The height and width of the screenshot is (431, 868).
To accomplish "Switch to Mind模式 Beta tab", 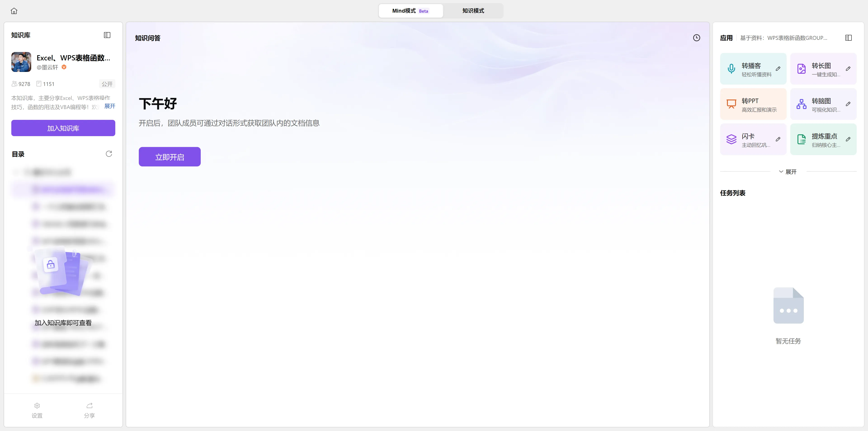I will click(410, 11).
